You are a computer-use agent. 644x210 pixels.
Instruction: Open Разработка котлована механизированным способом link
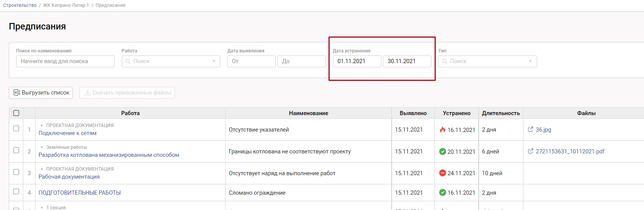click(x=109, y=155)
